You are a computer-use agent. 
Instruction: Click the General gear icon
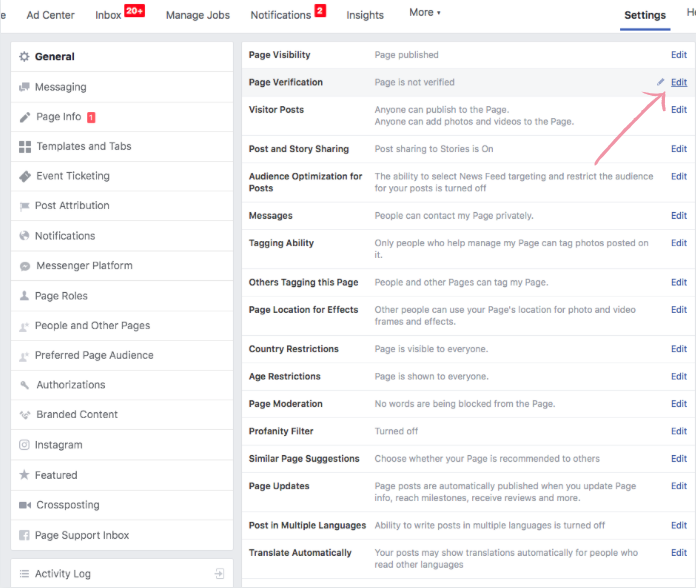click(24, 56)
